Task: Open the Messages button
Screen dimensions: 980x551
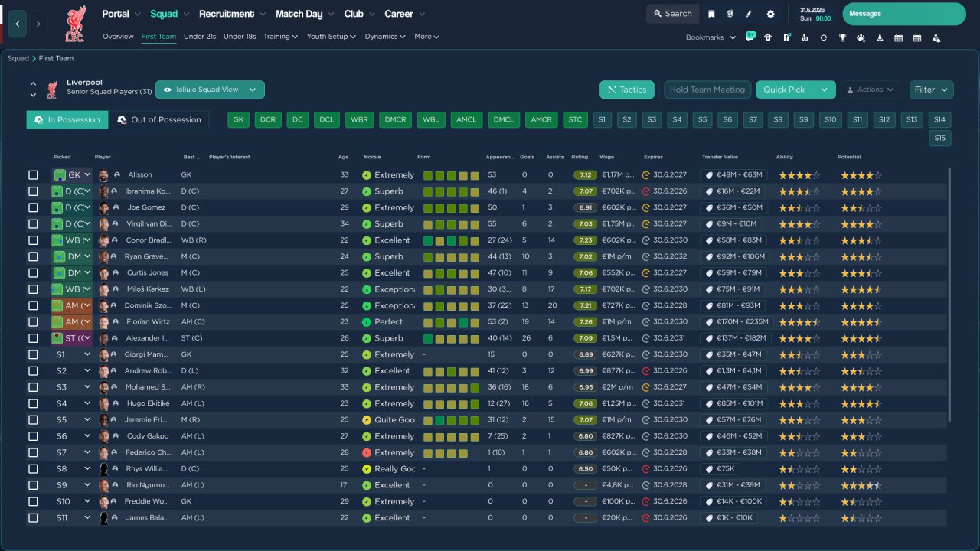Action: pos(904,14)
